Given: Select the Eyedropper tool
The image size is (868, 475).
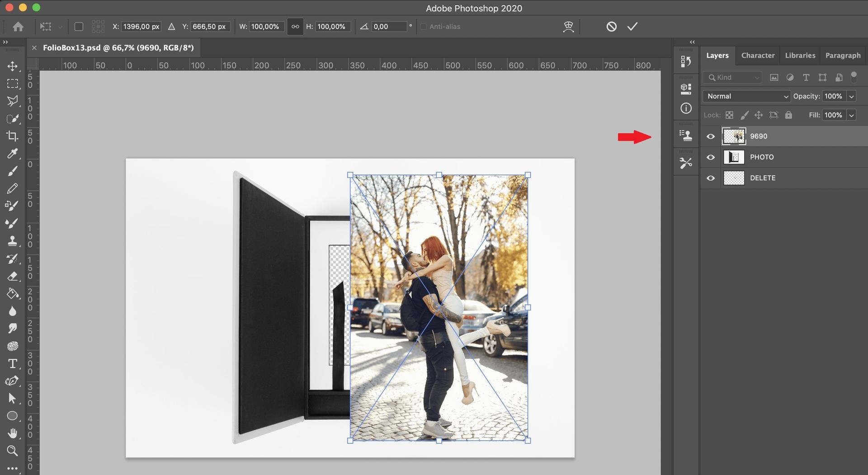Looking at the screenshot, I should pyautogui.click(x=13, y=154).
